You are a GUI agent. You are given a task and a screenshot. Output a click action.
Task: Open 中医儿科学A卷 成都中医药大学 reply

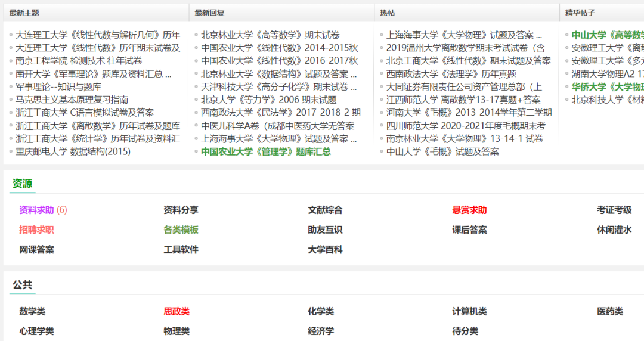278,126
